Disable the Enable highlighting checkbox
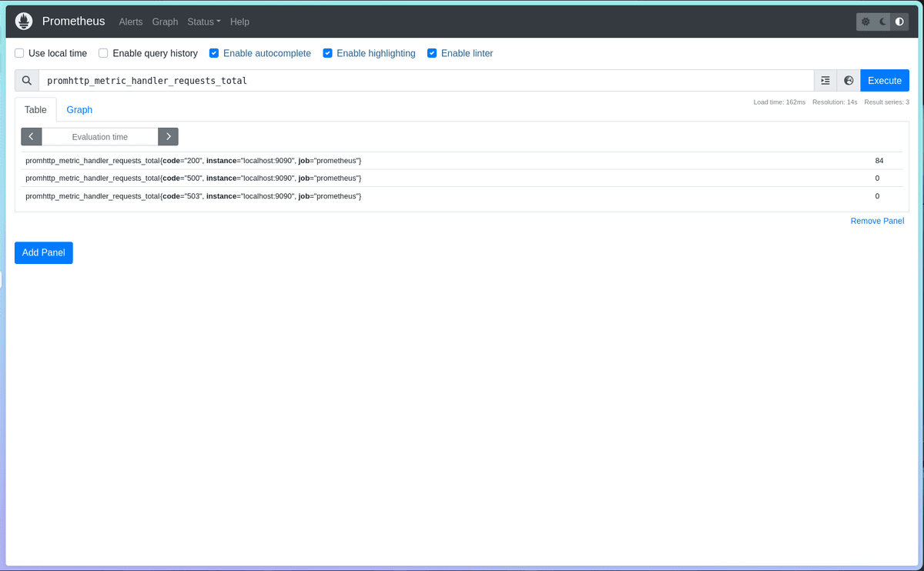 pyautogui.click(x=328, y=53)
